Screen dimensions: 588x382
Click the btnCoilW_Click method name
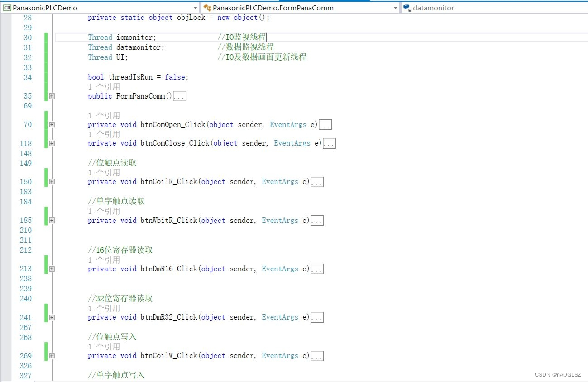[169, 356]
